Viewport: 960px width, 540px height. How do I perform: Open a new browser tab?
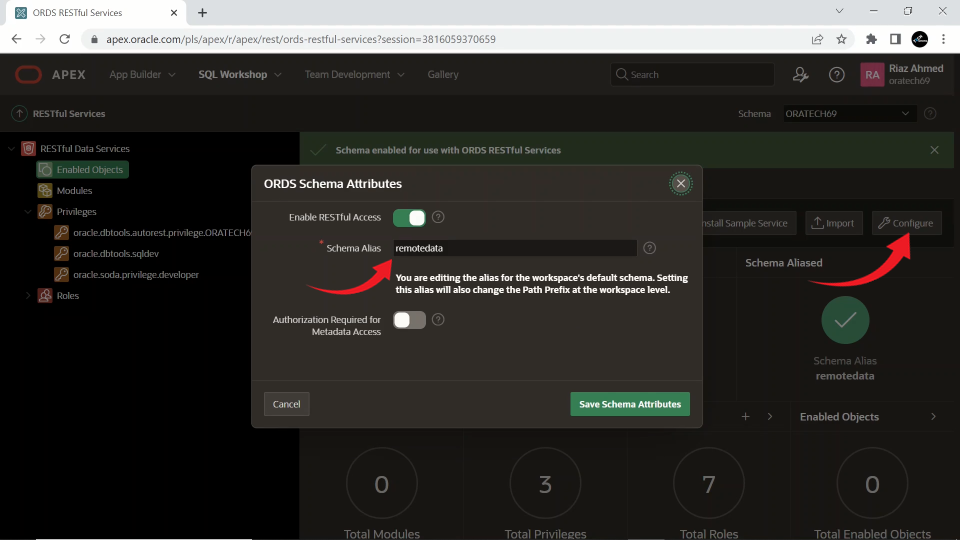coord(202,12)
